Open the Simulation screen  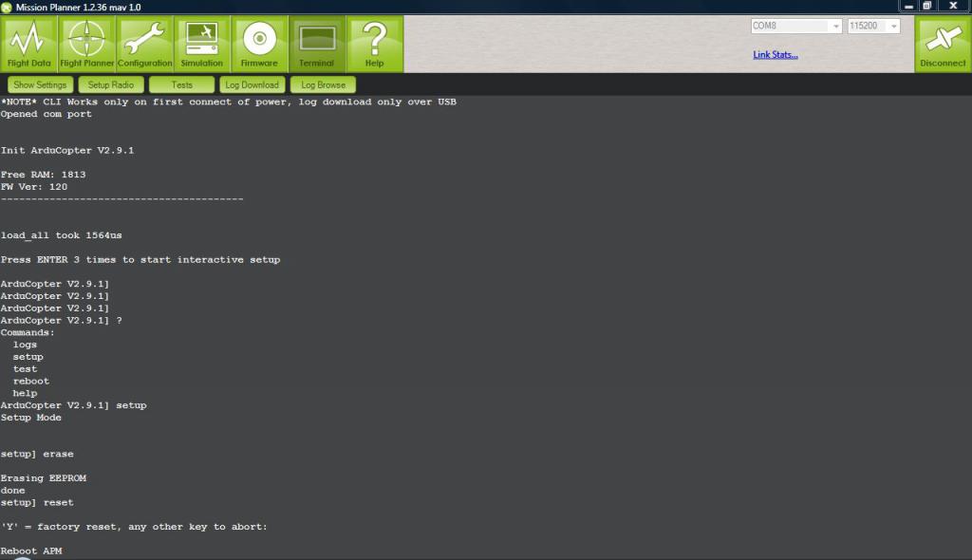[201, 44]
